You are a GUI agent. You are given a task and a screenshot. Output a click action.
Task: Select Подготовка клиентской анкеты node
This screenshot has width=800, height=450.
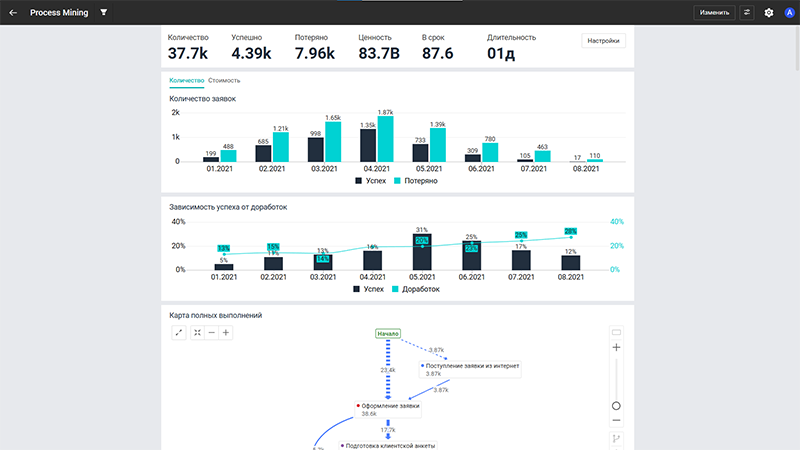[388, 446]
